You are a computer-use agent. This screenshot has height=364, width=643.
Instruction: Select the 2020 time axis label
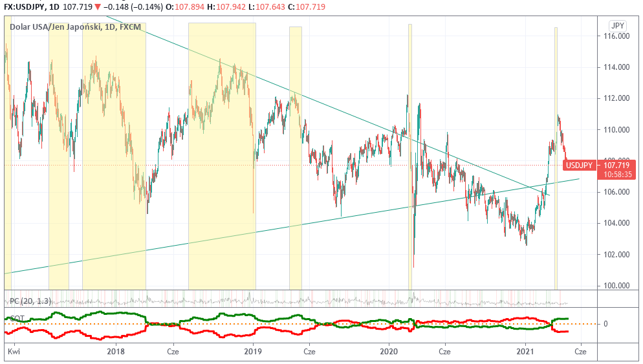(x=389, y=352)
